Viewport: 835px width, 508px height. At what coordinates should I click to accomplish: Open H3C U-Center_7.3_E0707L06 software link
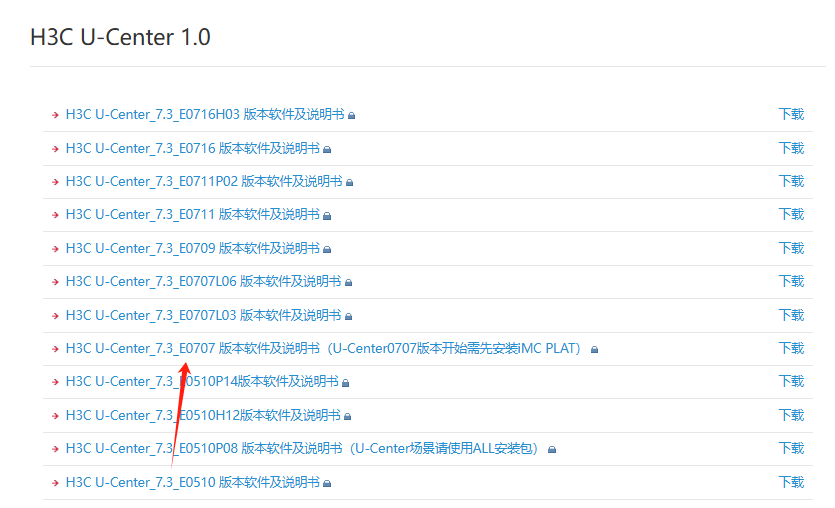click(x=203, y=281)
